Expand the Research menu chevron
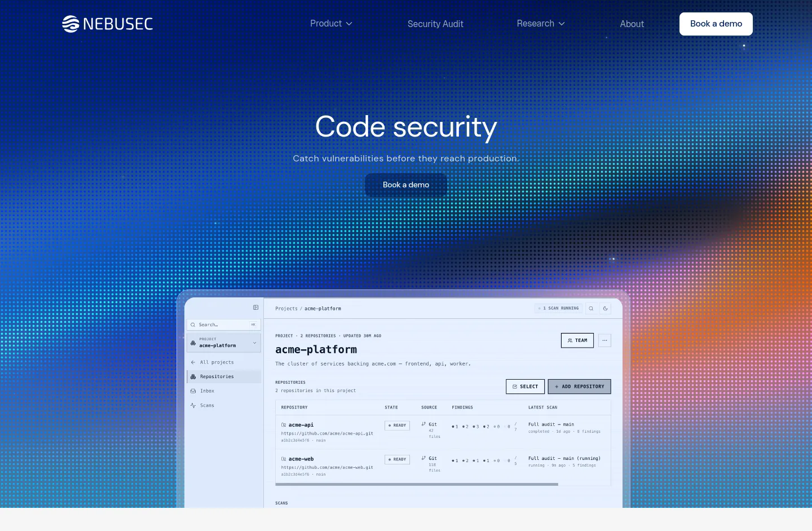 (562, 24)
